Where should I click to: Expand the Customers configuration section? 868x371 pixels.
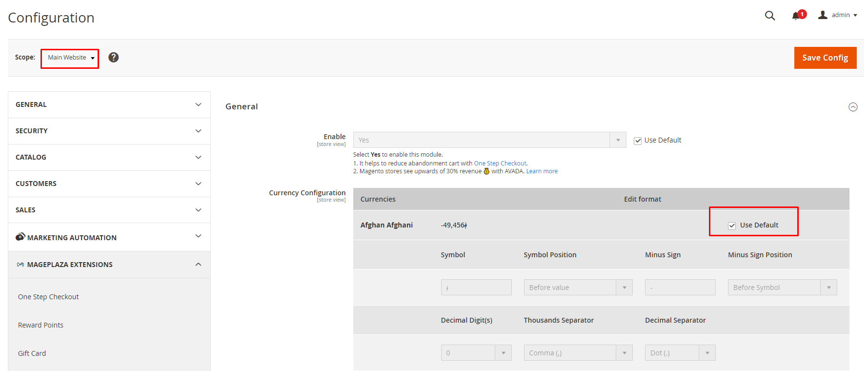[109, 184]
